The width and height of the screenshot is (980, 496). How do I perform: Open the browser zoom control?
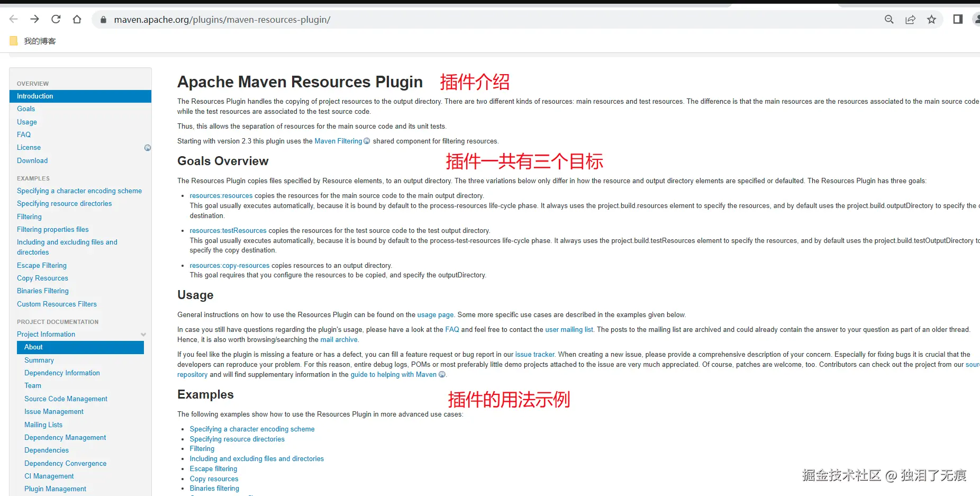click(x=889, y=20)
